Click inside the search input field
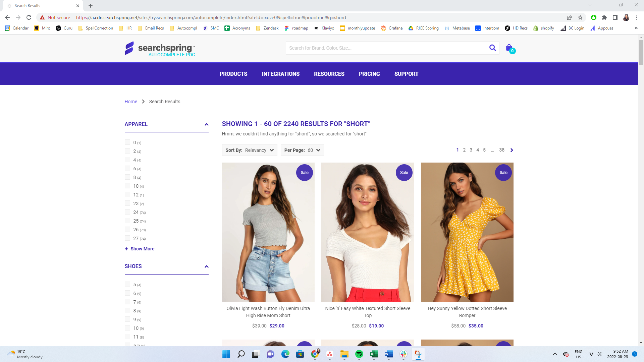This screenshot has width=644, height=362. point(369,48)
